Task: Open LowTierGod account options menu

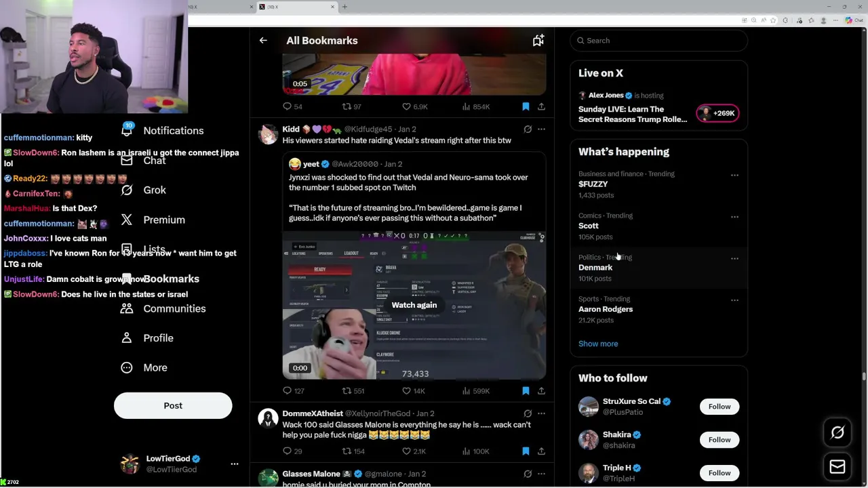Action: [235, 464]
